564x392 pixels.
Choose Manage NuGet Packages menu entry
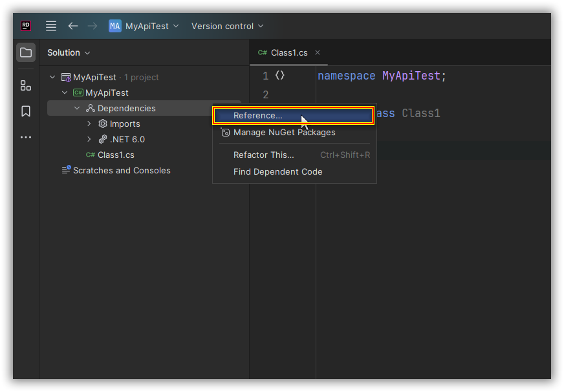coord(284,132)
